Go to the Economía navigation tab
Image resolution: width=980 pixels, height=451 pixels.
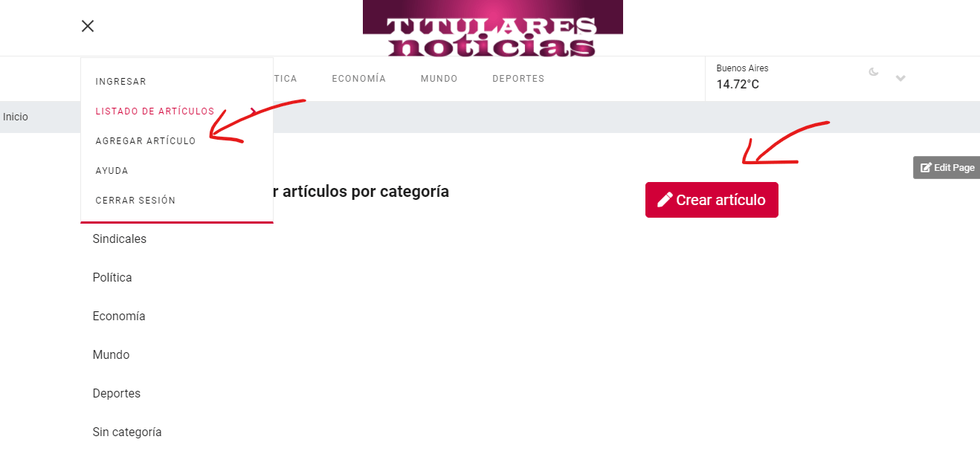359,79
